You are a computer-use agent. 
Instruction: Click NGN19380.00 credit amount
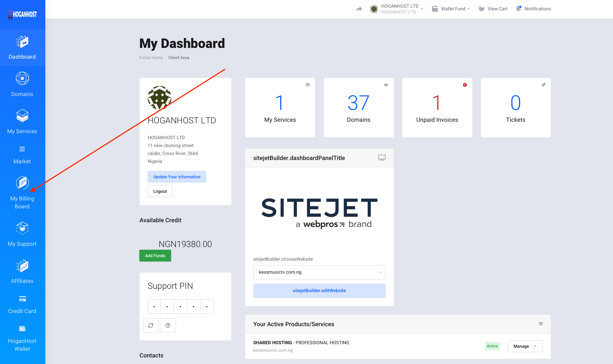click(x=185, y=244)
